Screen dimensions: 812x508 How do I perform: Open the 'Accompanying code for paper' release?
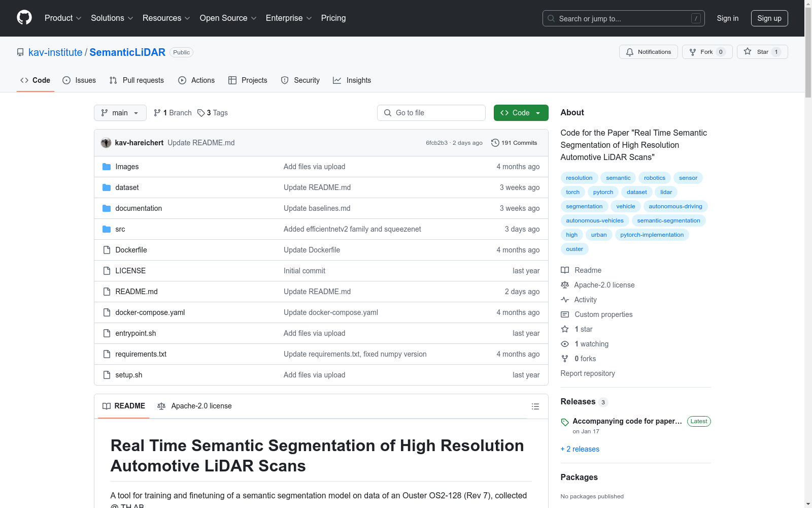pyautogui.click(x=627, y=421)
